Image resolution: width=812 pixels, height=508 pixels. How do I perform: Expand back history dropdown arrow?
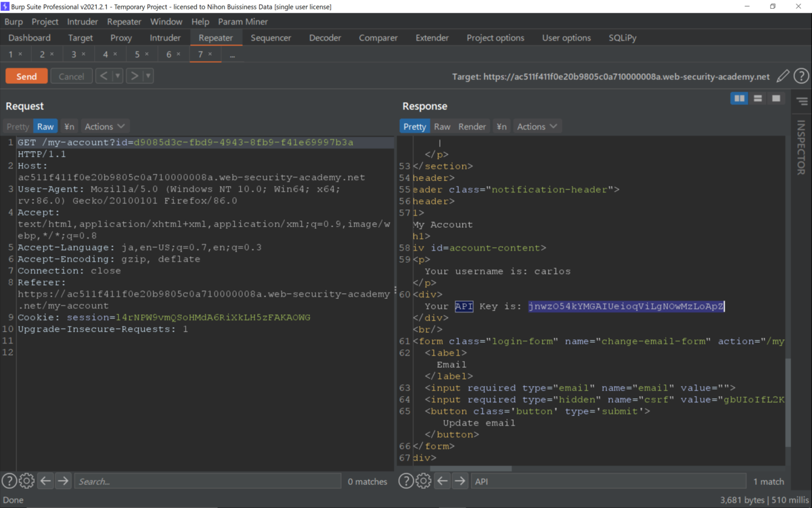click(118, 76)
